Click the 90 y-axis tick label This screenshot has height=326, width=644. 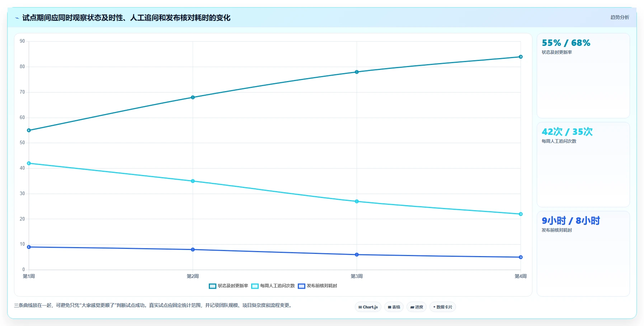tap(22, 41)
